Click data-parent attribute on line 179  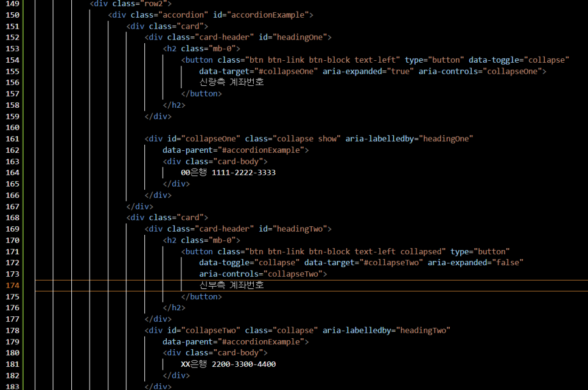pyautogui.click(x=233, y=341)
